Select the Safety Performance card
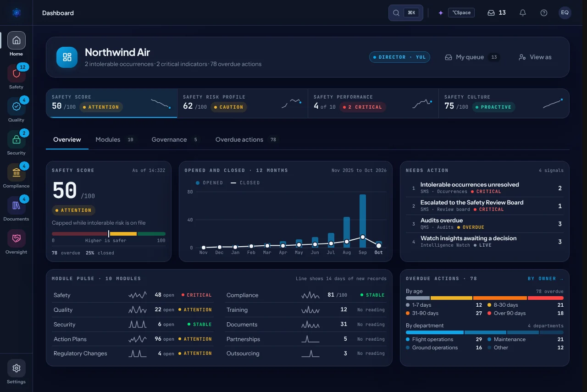587x392 pixels. (373, 103)
